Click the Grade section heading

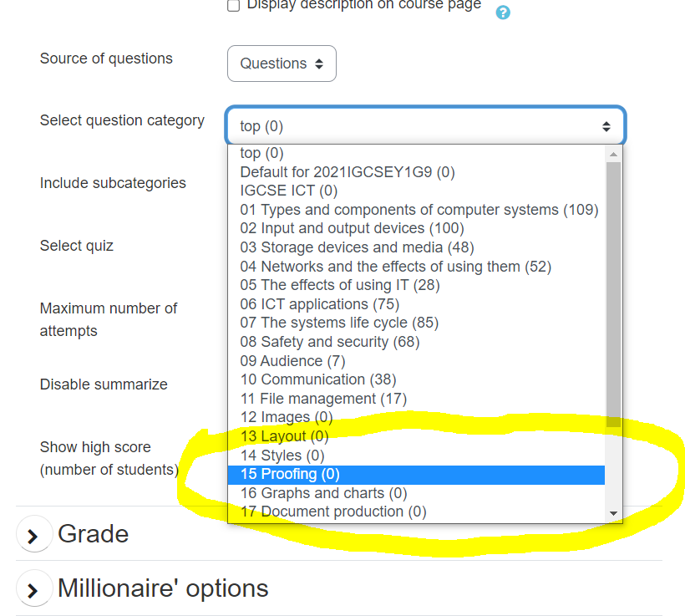93,534
